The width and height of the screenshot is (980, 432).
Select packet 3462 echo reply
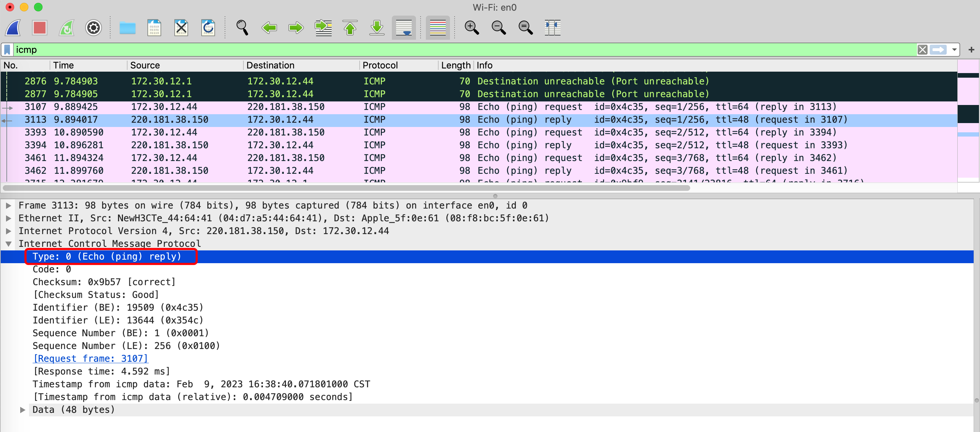click(x=479, y=171)
